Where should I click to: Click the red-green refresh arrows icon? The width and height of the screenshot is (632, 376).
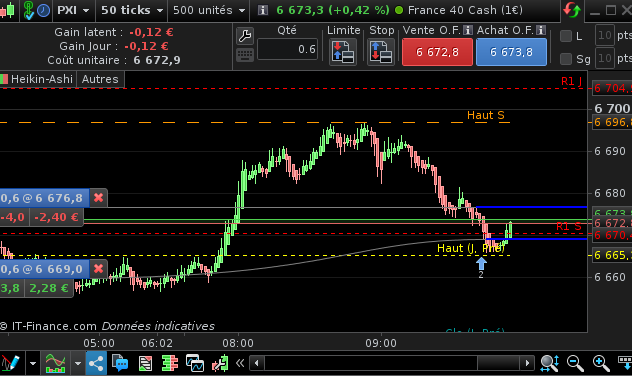[x=572, y=10]
